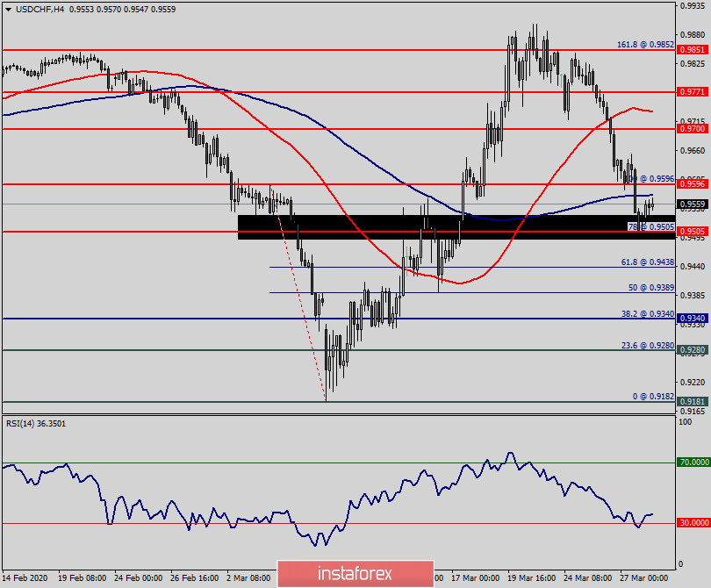The image size is (711, 588).
Task: Select the black 0.9559 current price tag
Action: click(693, 204)
